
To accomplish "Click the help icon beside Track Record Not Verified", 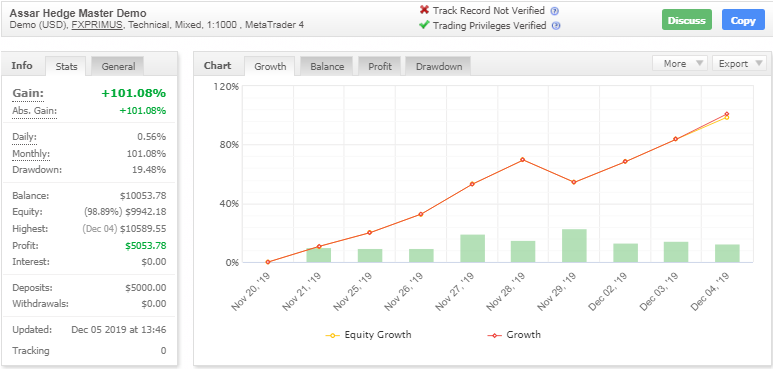I will (555, 11).
